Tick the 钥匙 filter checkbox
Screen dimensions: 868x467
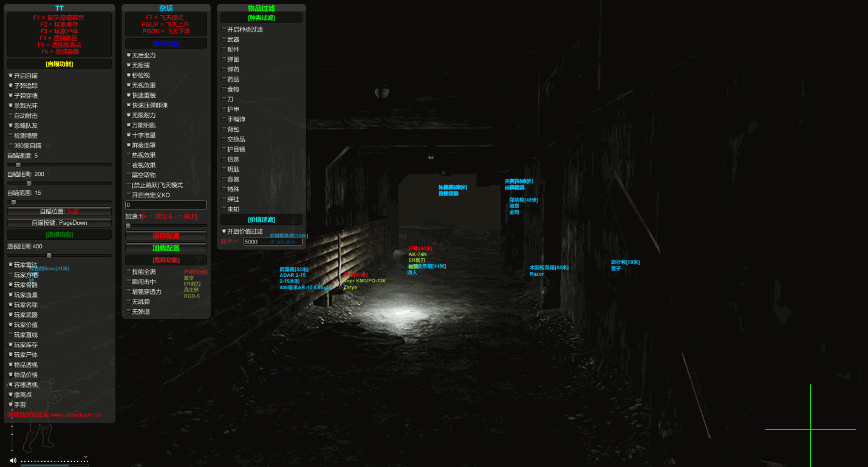tap(224, 169)
